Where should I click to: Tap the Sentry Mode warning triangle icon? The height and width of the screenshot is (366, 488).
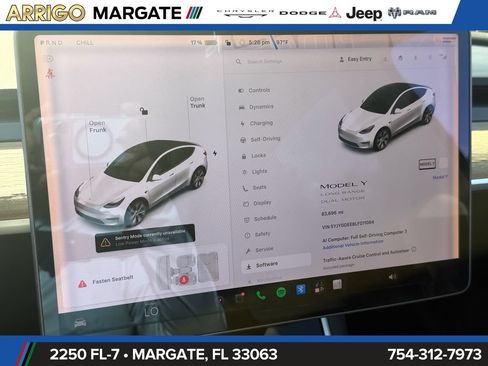(106, 242)
